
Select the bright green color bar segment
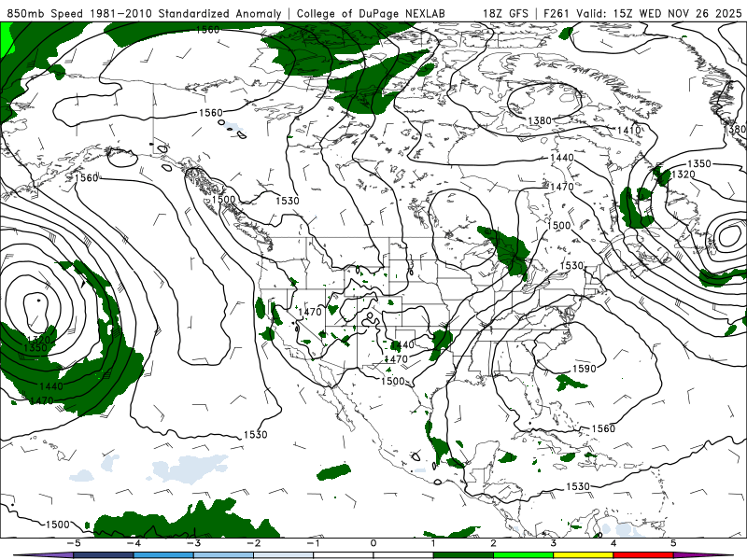524,555
